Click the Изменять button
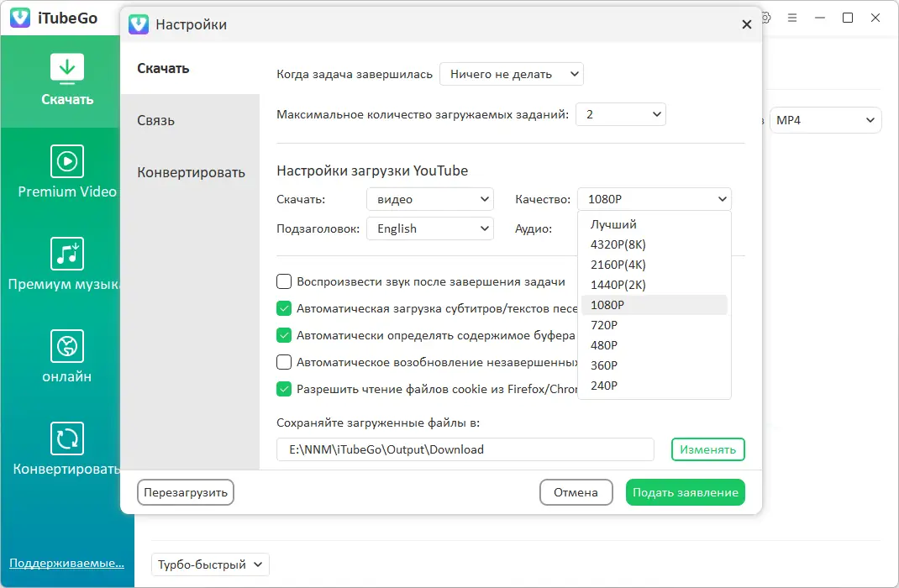This screenshot has width=899, height=588. pos(707,449)
